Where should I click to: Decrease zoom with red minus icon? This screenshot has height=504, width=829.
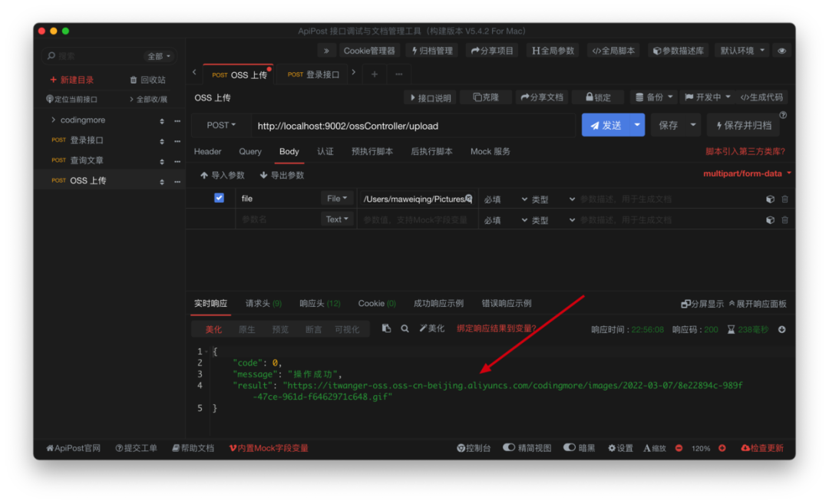point(679,448)
